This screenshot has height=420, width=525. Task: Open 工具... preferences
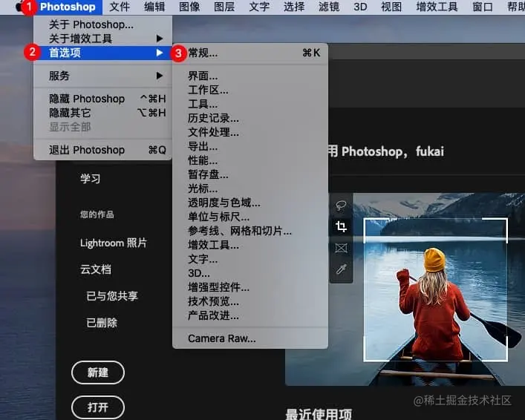coord(250,104)
